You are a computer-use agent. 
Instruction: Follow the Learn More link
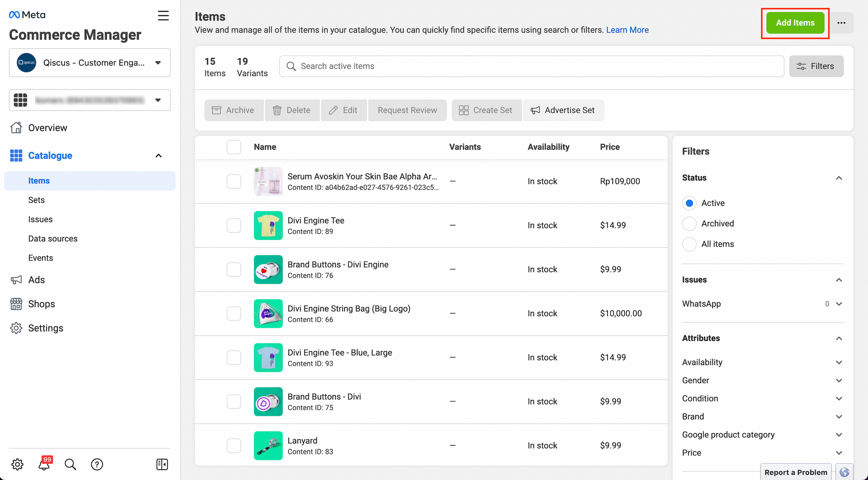627,30
